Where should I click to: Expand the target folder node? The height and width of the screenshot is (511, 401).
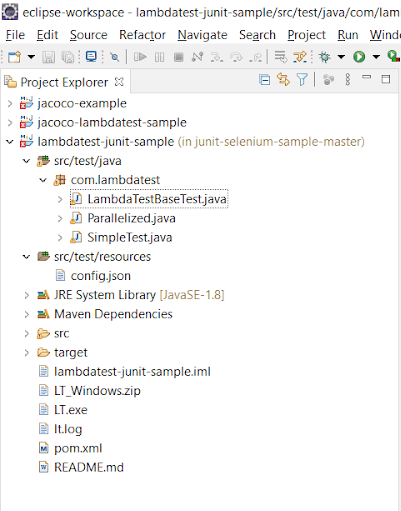point(27,353)
